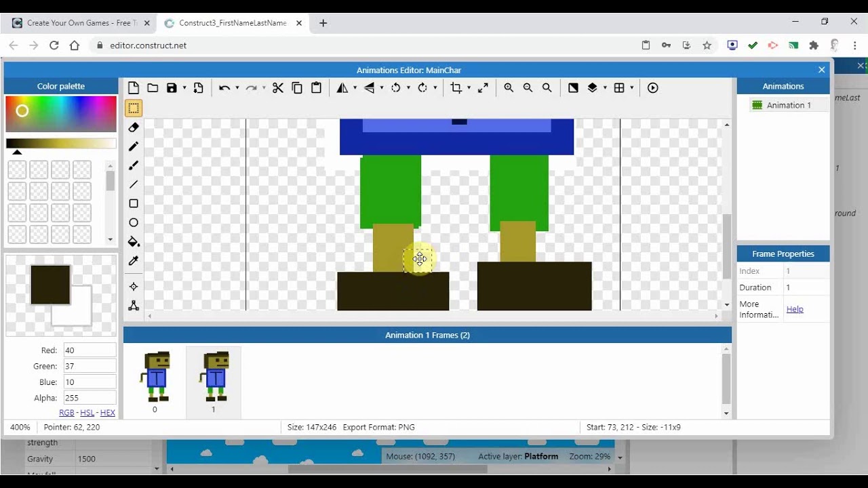
Task: Open the Crop dropdown arrow
Action: pyautogui.click(x=469, y=88)
